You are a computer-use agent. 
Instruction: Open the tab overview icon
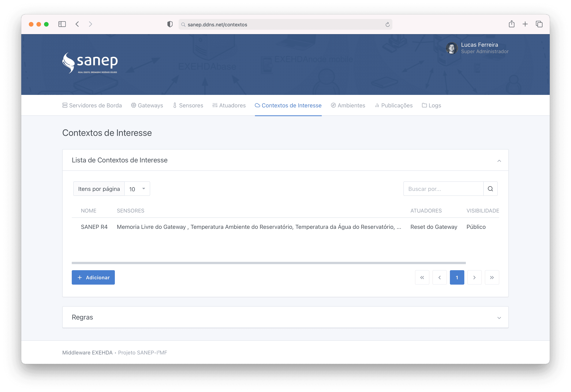539,24
